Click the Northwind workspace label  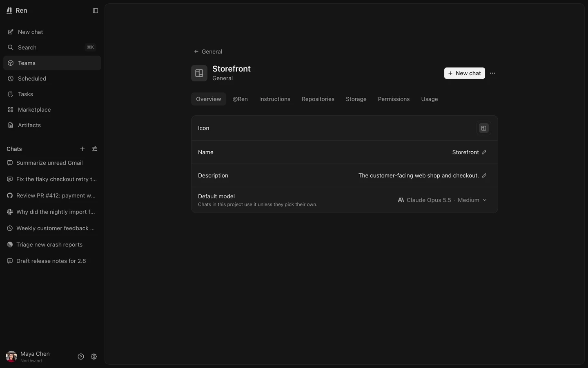click(x=31, y=361)
